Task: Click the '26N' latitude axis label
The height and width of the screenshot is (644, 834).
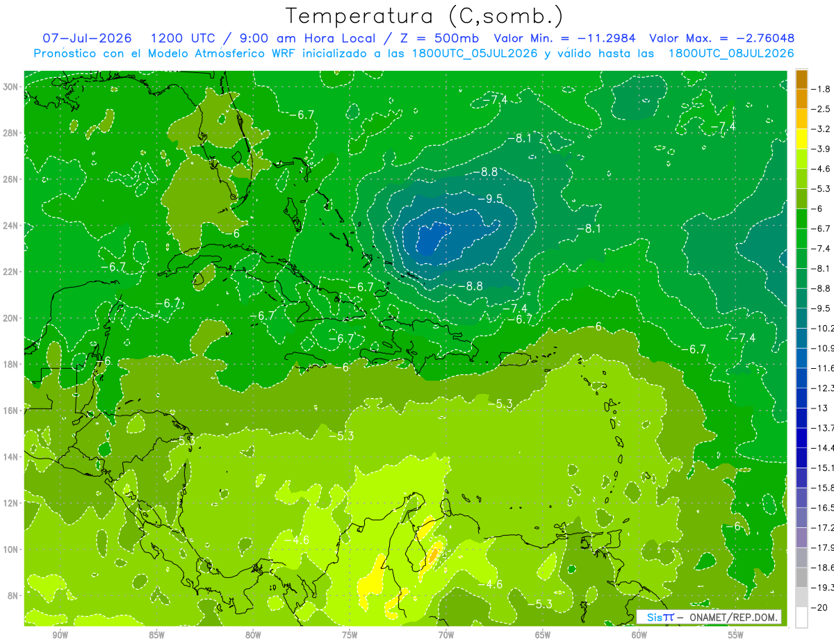Action: click(11, 179)
